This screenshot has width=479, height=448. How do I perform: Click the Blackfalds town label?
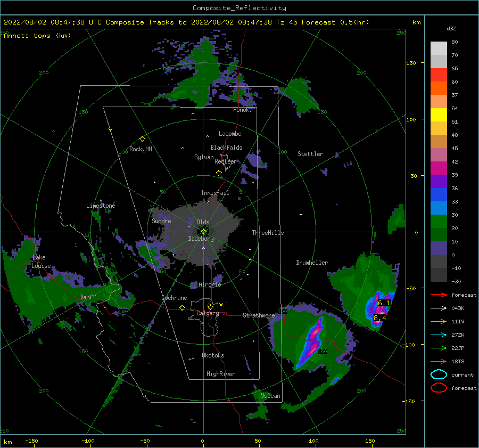[226, 148]
